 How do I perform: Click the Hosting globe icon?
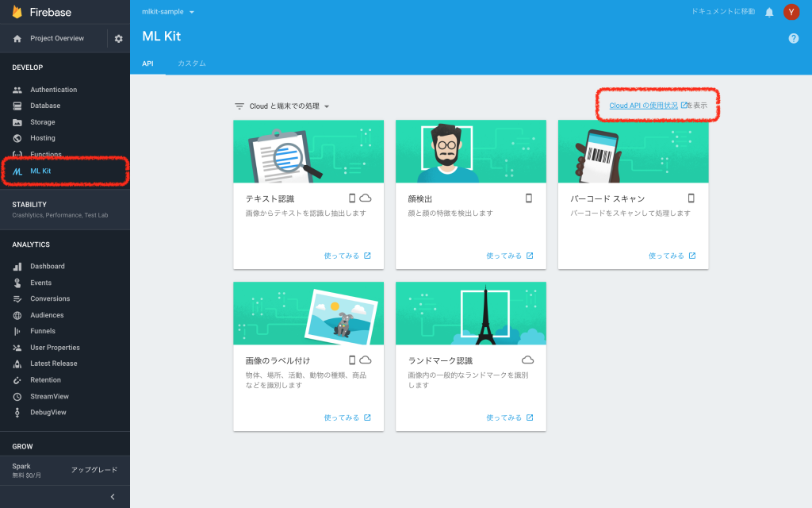tap(17, 138)
